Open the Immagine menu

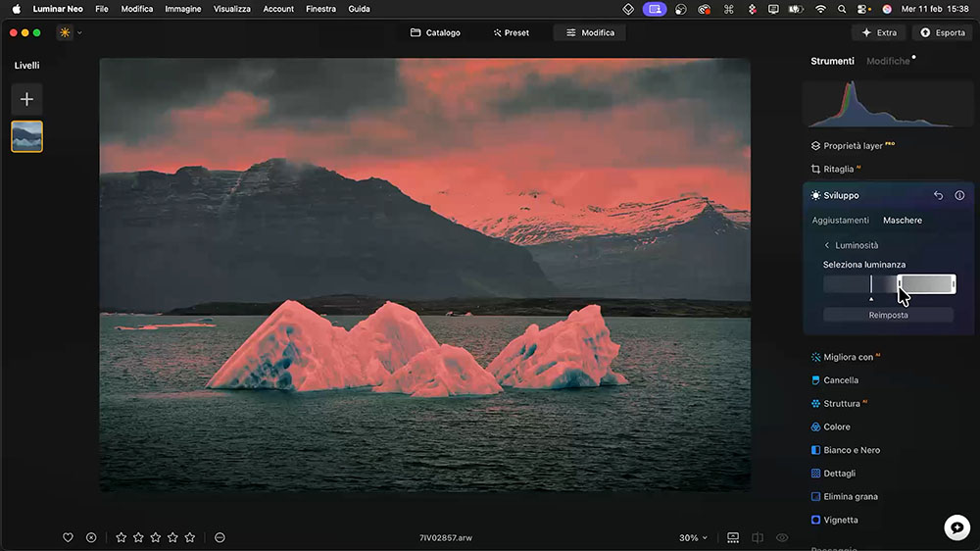click(x=183, y=9)
